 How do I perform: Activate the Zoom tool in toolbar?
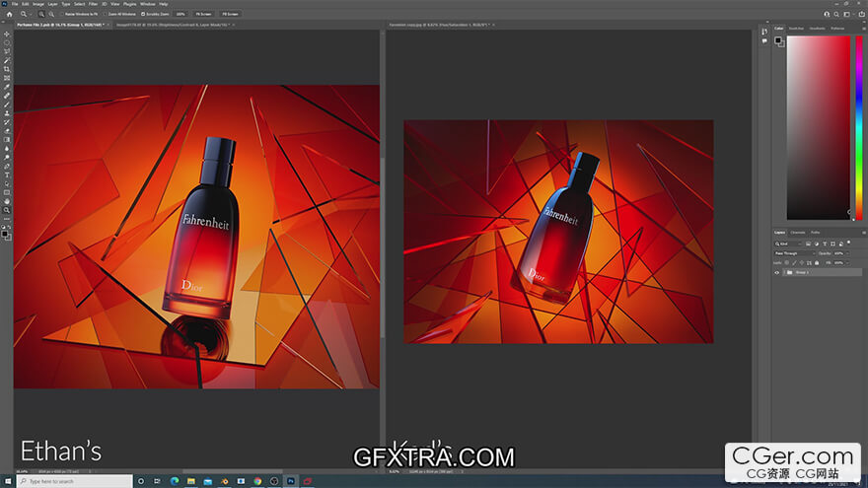[x=7, y=210]
